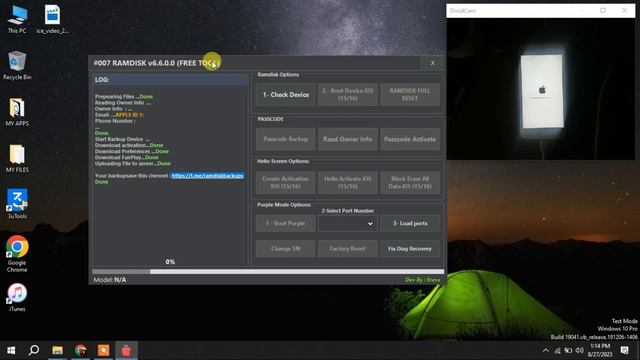Image resolution: width=640 pixels, height=360 pixels.
Task: Switch to Chrome in taskbar
Action: point(80,350)
